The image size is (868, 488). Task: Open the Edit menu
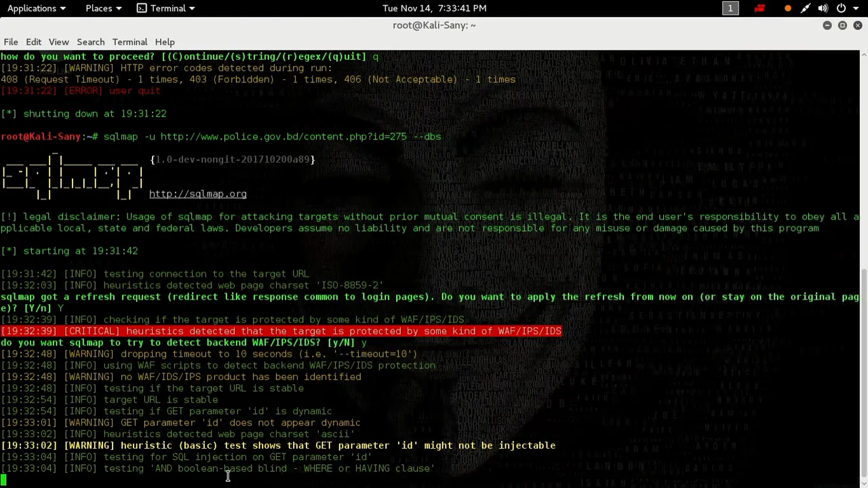[33, 42]
